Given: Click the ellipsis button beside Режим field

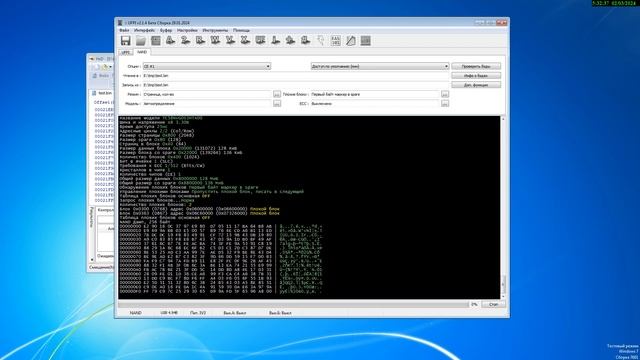Looking at the screenshot, I should point(277,94).
